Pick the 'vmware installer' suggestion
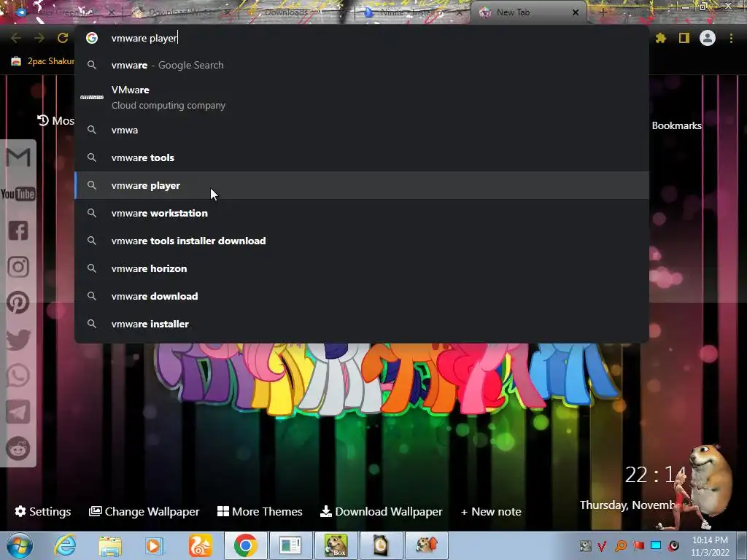 coord(362,324)
